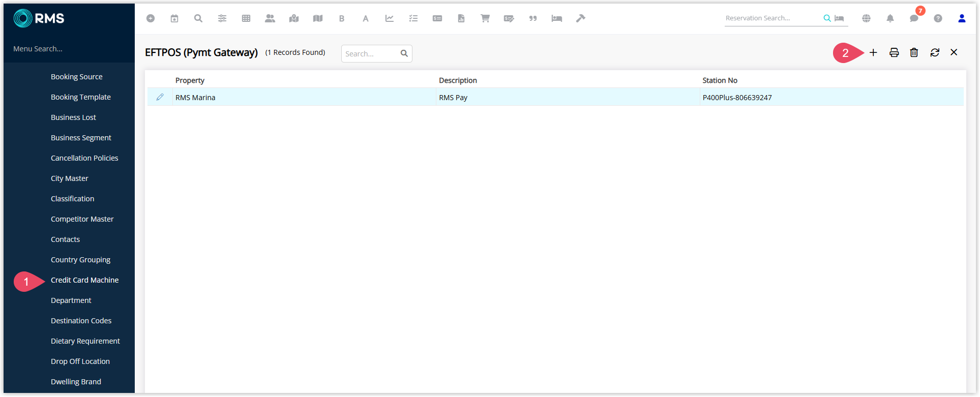Image resolution: width=980 pixels, height=397 pixels.
Task: Open Cancellation Policies menu item
Action: tap(84, 158)
